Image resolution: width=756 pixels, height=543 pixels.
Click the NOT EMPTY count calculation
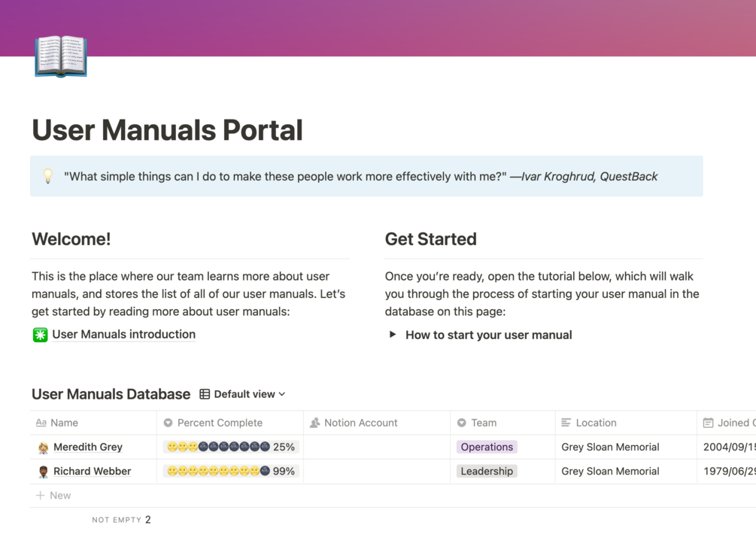122,520
